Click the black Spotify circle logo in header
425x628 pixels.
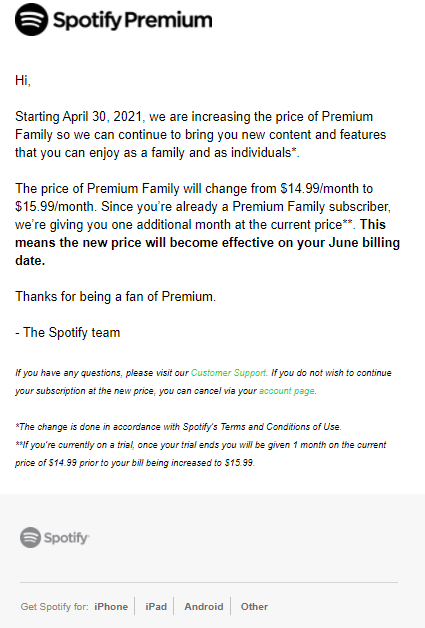pos(31,20)
